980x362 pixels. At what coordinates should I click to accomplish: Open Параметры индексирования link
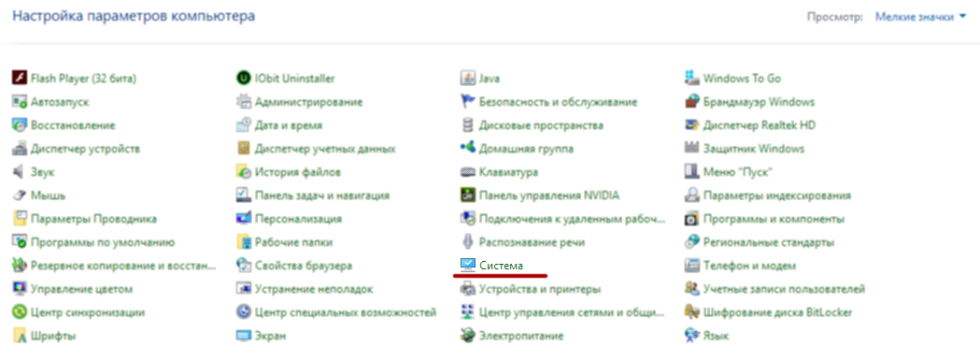tap(777, 196)
